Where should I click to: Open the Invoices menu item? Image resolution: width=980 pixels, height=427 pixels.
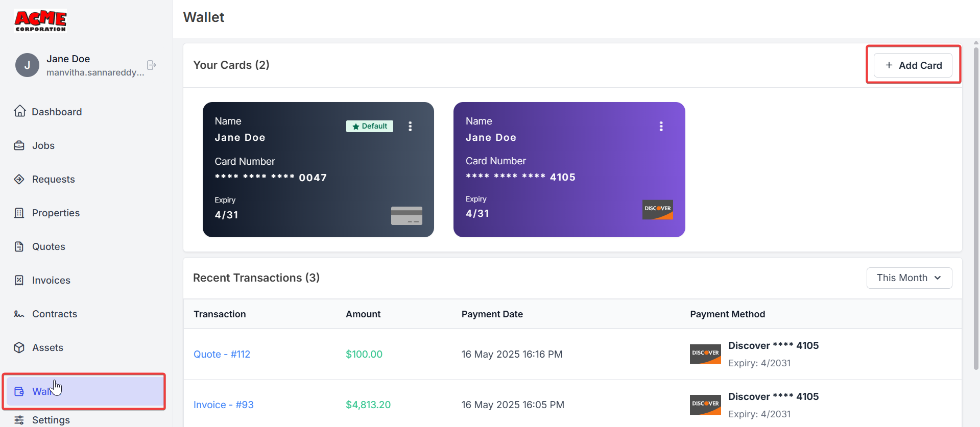pos(51,280)
